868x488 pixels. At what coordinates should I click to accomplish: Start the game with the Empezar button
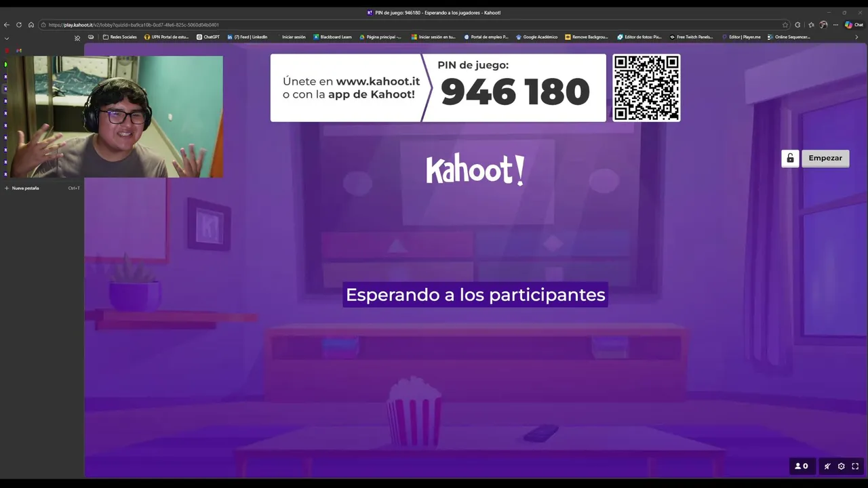tap(825, 158)
